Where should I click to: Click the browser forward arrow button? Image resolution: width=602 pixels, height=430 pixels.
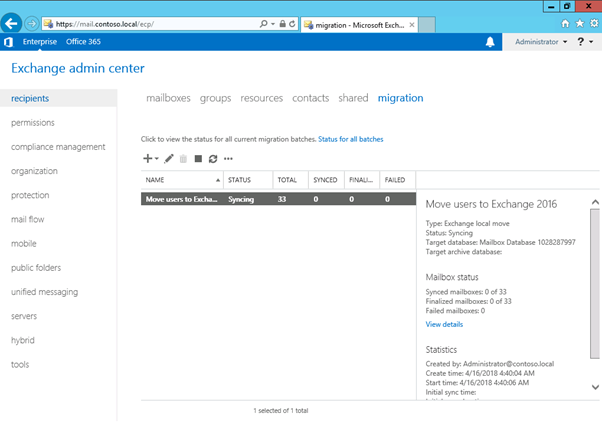[32, 24]
